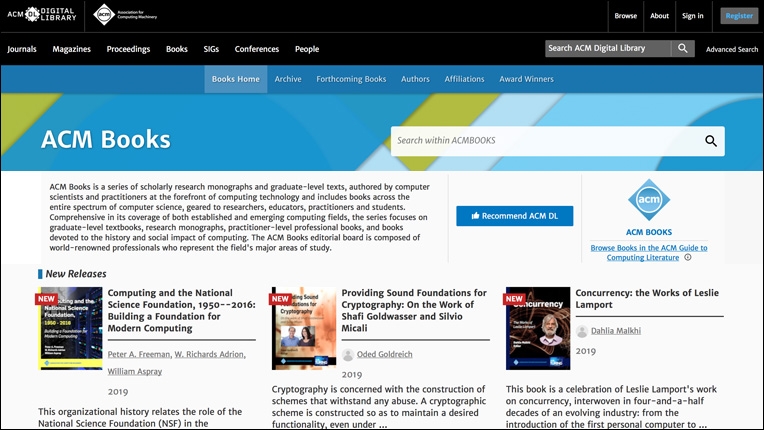The image size is (764, 430).
Task: Switch to the Archive tab
Action: click(x=288, y=79)
